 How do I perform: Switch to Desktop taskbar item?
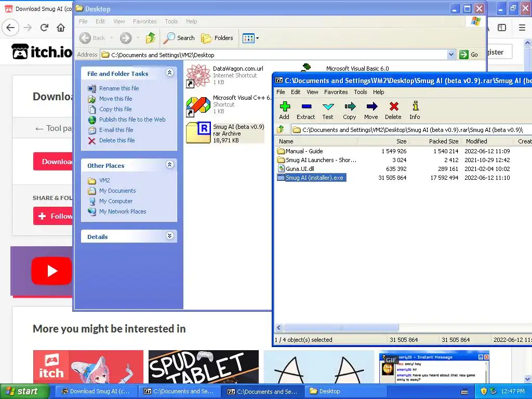(x=345, y=391)
